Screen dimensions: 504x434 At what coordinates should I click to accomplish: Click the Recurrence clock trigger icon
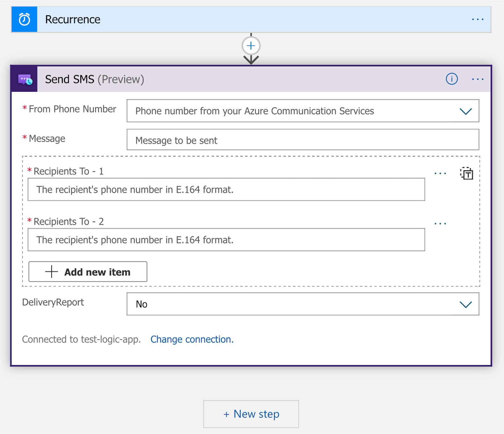click(25, 19)
